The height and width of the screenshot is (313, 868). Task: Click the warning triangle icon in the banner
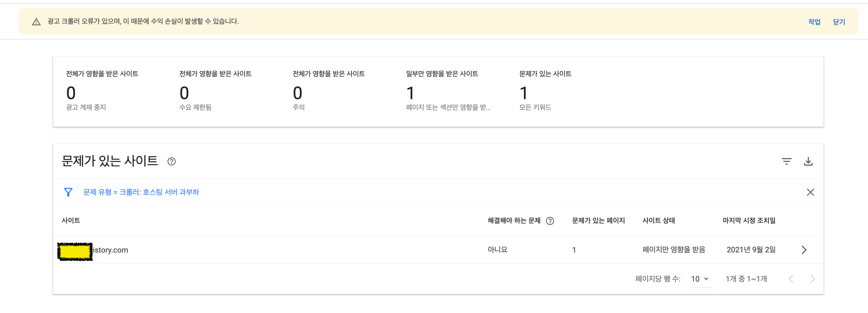37,22
